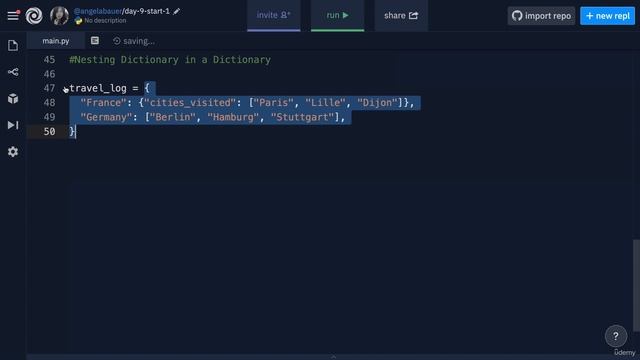Edit repl name with pencil icon
640x360 pixels.
[176, 11]
